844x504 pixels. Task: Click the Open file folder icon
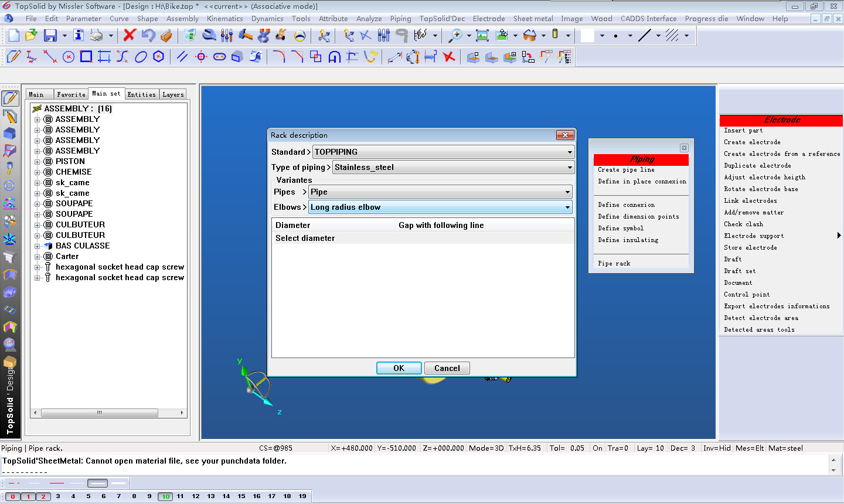coord(31,36)
